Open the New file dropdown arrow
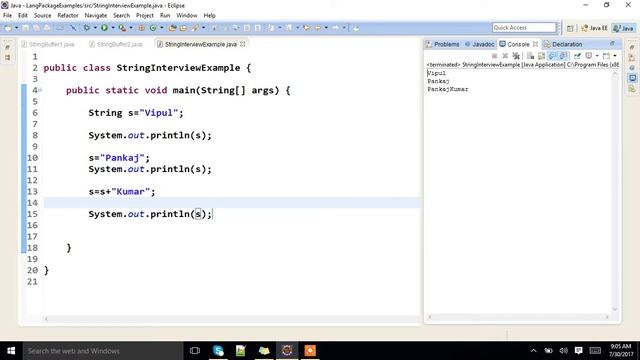The height and width of the screenshot is (360, 640). [x=16, y=28]
